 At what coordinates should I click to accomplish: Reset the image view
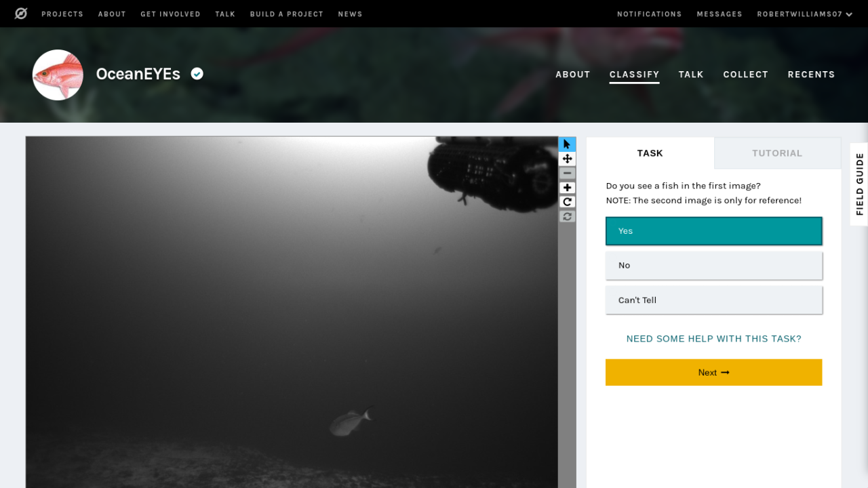point(567,216)
